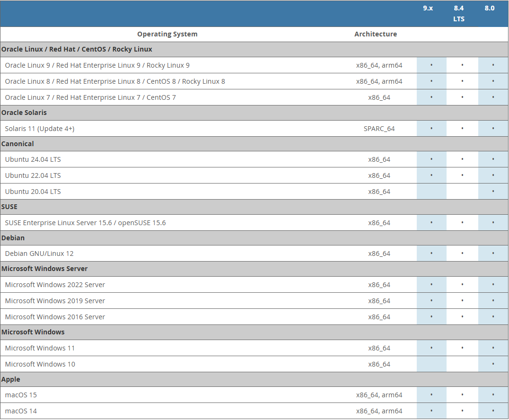Click x86_64 cell for Ubuntu 24.04 LTS
The image size is (509, 420).
point(379,159)
